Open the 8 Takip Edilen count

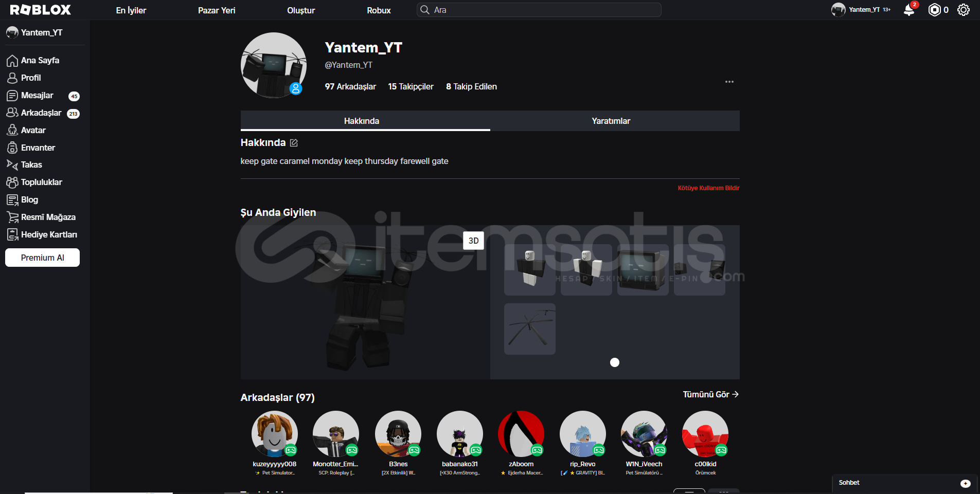click(471, 86)
